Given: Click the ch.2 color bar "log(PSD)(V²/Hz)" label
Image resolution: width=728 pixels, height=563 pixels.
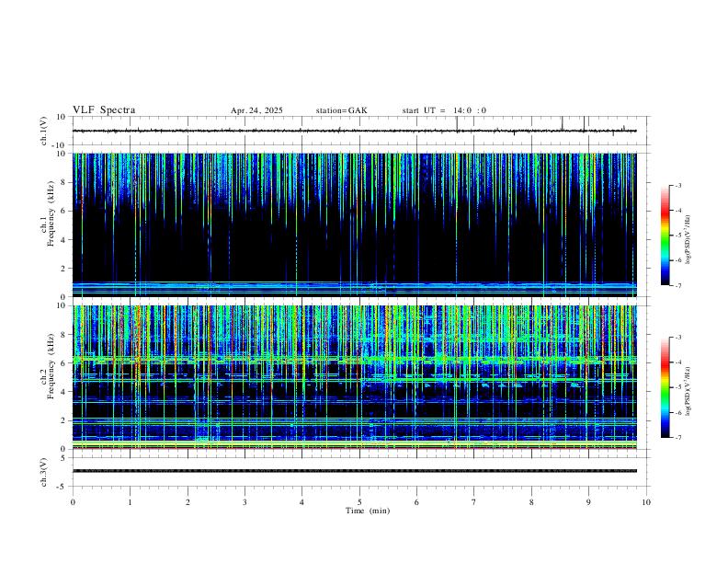Looking at the screenshot, I should pyautogui.click(x=688, y=391).
